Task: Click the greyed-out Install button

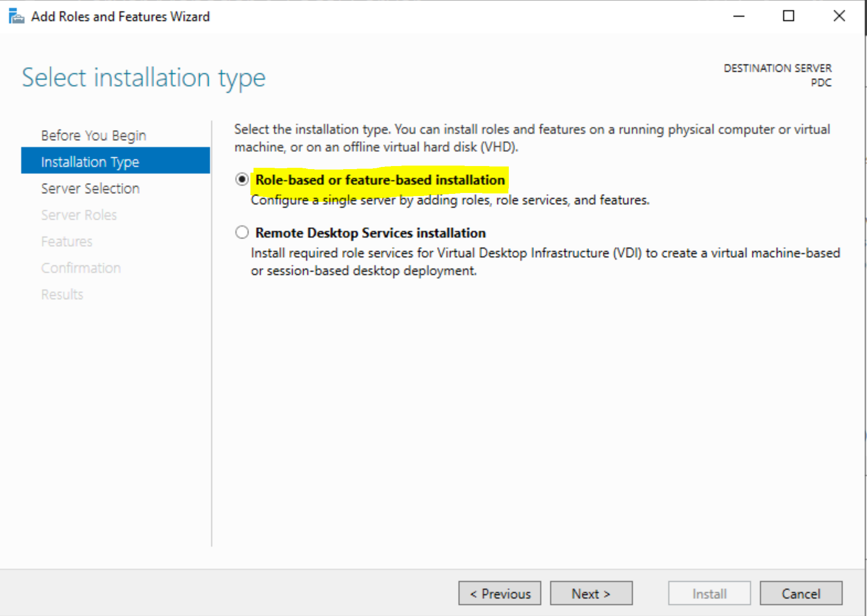Action: click(709, 593)
